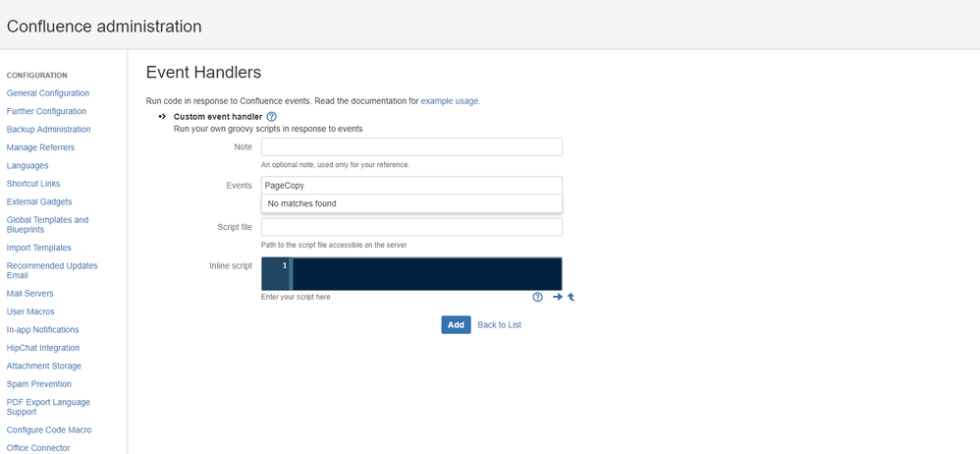
Task: Open HipChat Integration page
Action: tap(42, 348)
